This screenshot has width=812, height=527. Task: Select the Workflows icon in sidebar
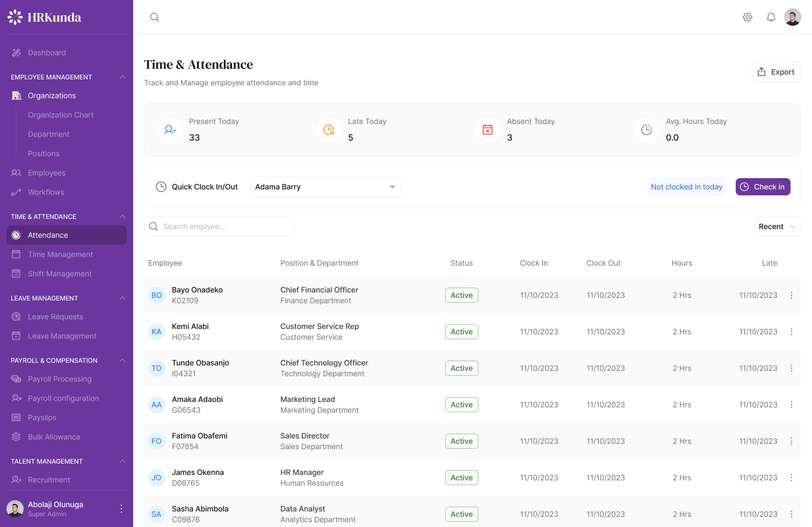17,192
